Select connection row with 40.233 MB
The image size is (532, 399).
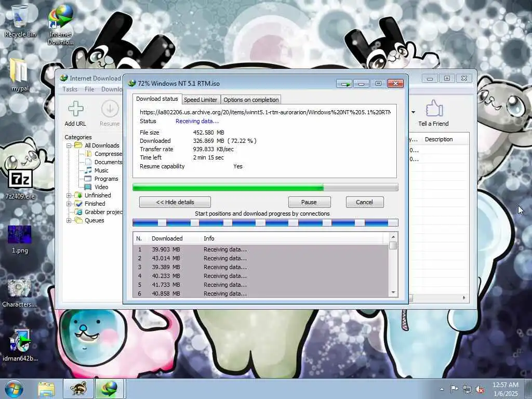pos(261,276)
